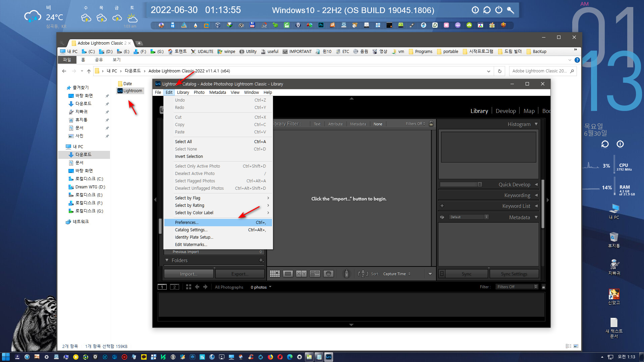Choose Preferences... from Edit menu

tap(218, 223)
